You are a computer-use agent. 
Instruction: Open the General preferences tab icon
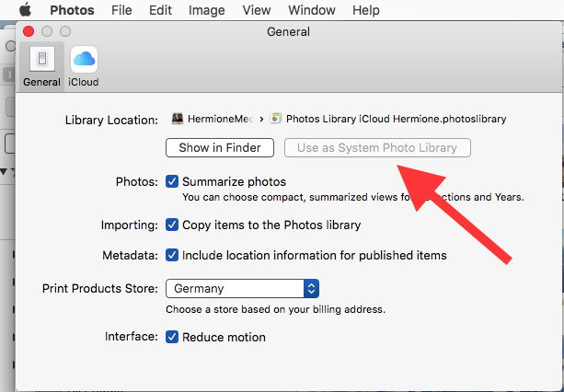pos(41,61)
